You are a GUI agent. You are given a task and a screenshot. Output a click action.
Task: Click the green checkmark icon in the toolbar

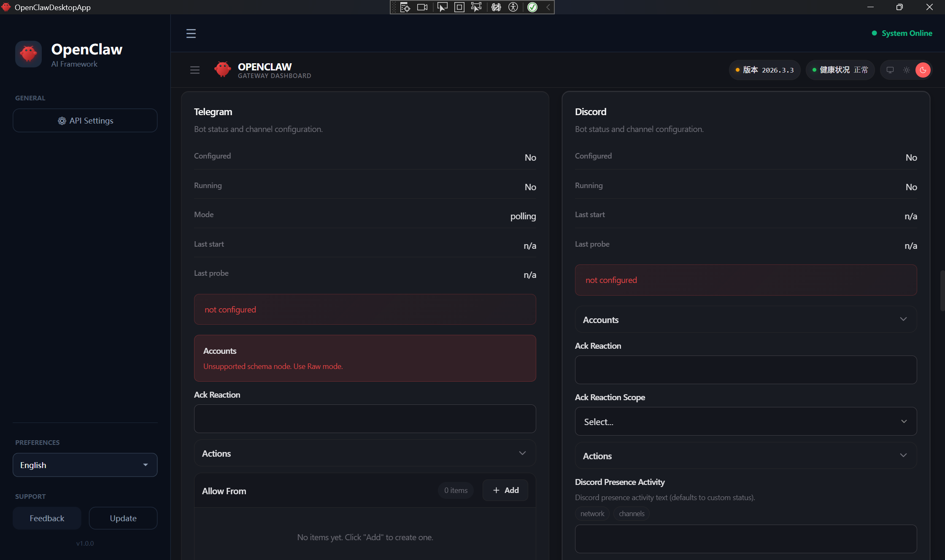coord(532,7)
